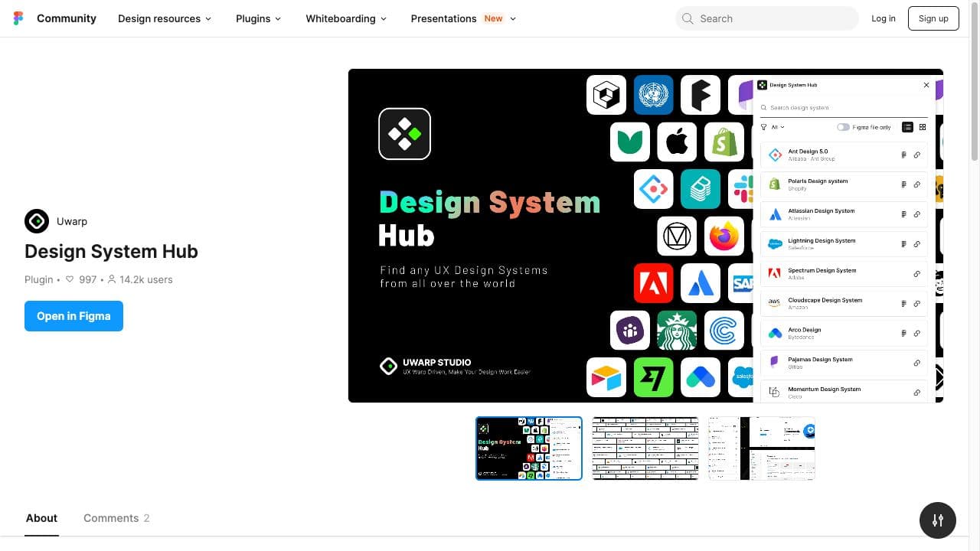Click the X in the plugin preview panel
The image size is (980, 551).
tap(926, 85)
